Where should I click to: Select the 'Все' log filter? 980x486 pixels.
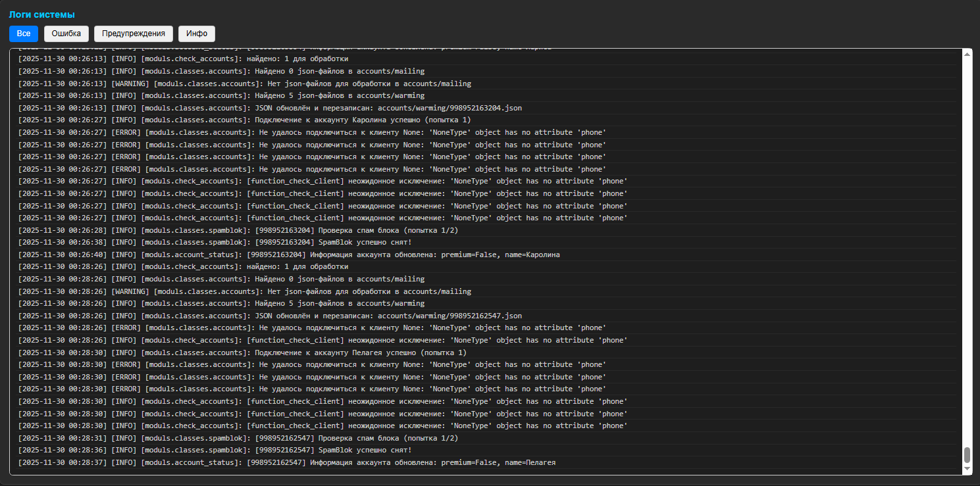pyautogui.click(x=24, y=34)
